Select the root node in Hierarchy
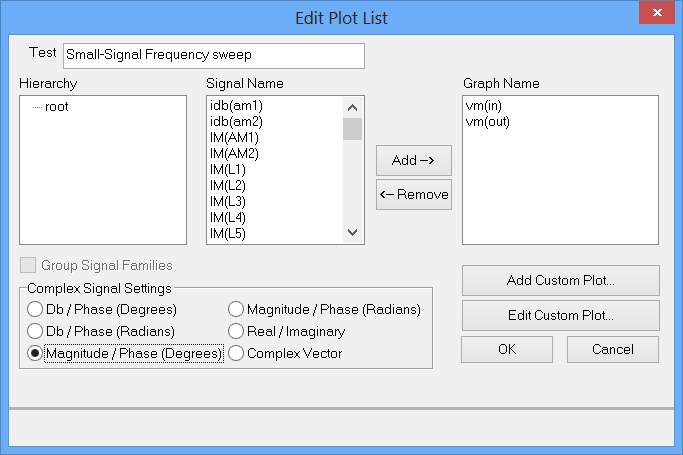This screenshot has height=455, width=683. (x=56, y=106)
